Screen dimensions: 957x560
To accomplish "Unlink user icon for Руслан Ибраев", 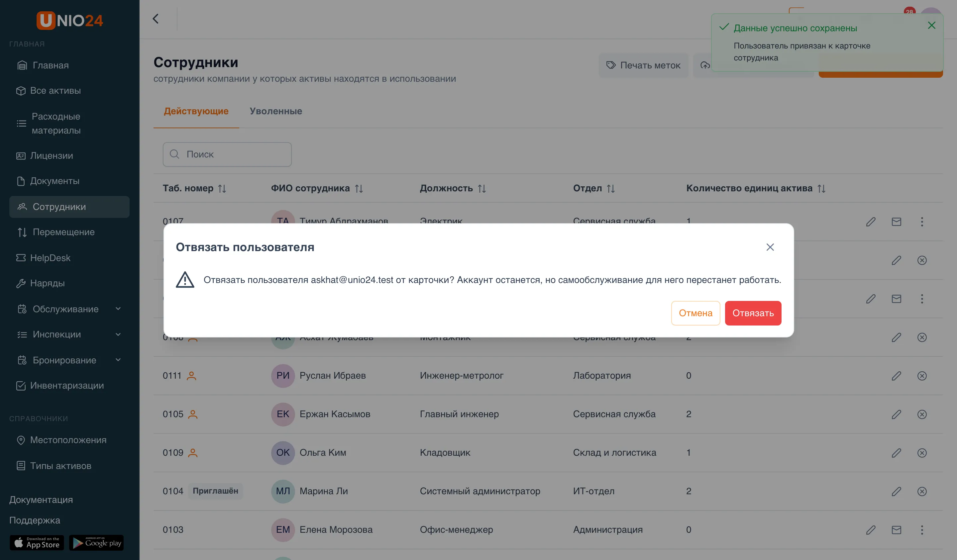I will 922,376.
